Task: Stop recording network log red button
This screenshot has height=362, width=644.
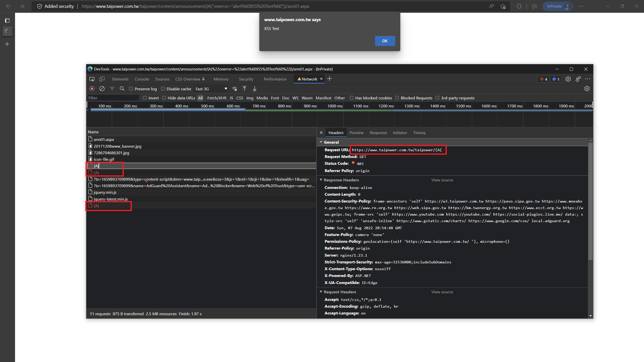Action: coord(92,89)
